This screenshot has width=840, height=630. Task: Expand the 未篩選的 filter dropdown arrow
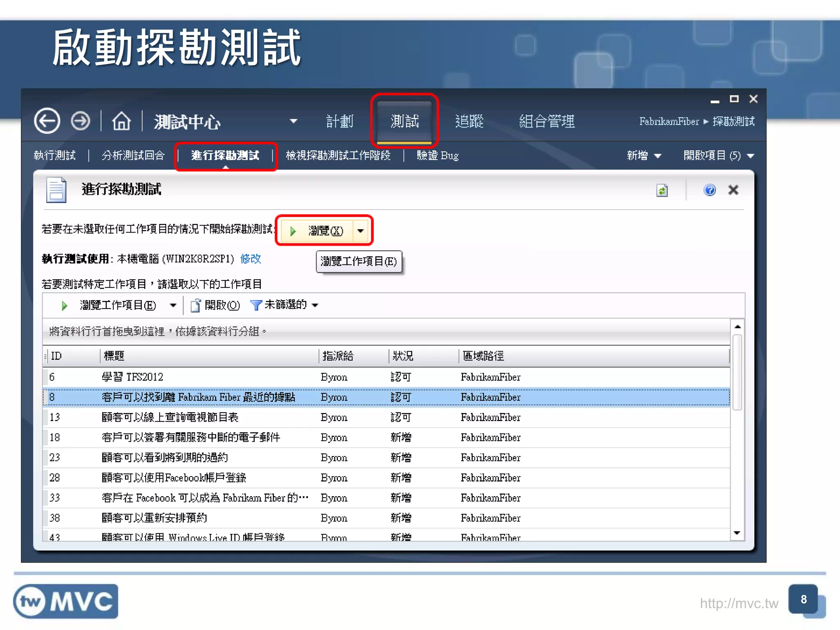coord(315,306)
